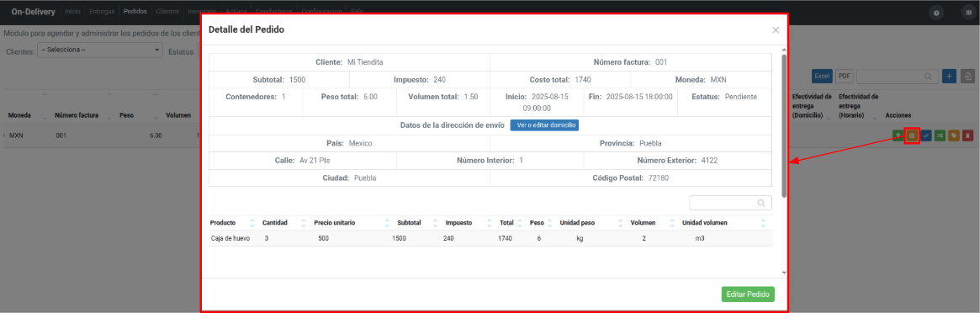This screenshot has height=313, width=980.
Task: Click the 001 invoice cell in the orders table
Action: pos(61,135)
